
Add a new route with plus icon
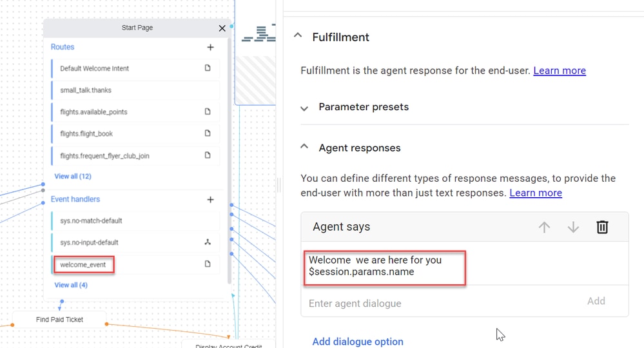(210, 47)
